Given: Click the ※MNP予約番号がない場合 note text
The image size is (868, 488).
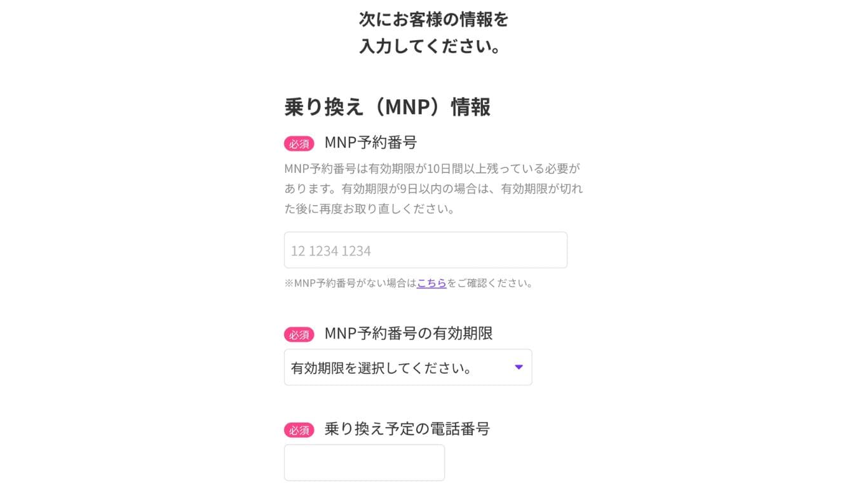Looking at the screenshot, I should (x=349, y=283).
